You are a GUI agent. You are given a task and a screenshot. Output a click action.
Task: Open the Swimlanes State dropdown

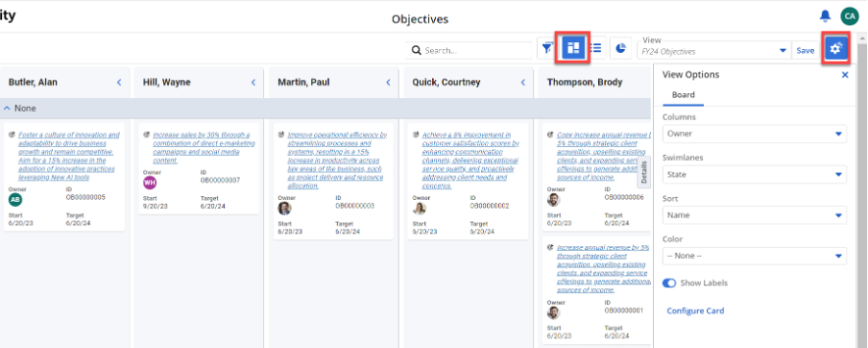click(755, 175)
